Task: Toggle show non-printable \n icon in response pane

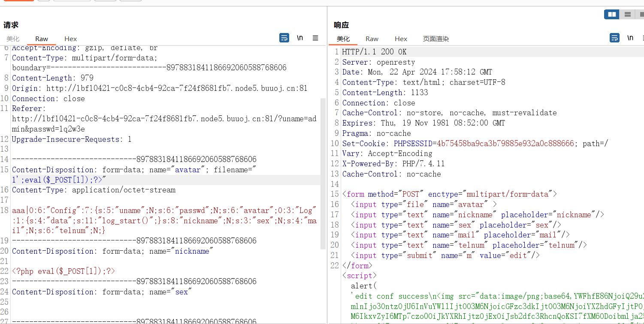Action: point(630,38)
